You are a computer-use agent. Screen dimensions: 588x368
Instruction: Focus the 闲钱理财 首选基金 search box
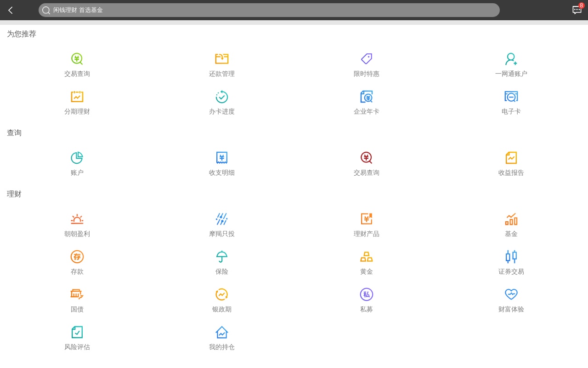269,10
